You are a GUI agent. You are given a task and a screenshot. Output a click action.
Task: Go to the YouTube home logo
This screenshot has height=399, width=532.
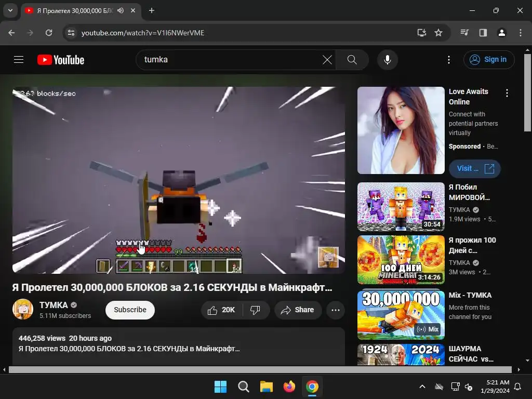(x=61, y=60)
